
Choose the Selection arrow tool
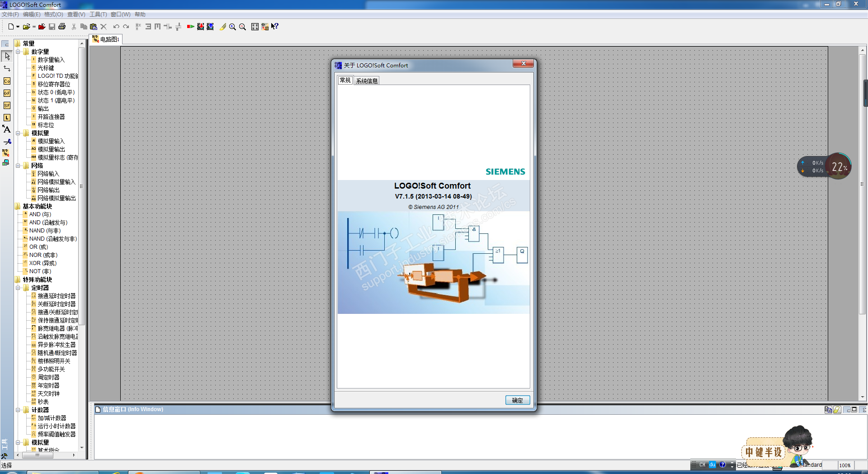[x=7, y=56]
